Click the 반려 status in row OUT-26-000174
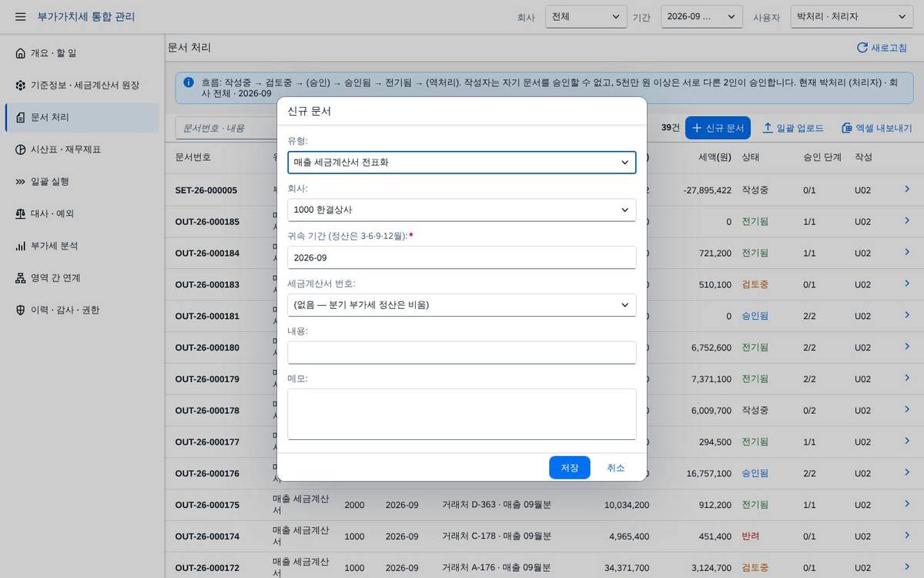 [x=751, y=536]
